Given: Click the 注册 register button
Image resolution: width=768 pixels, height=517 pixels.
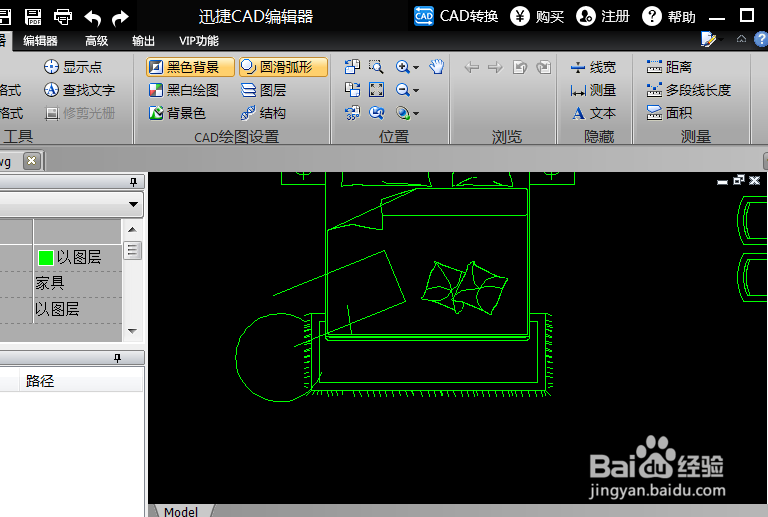Looking at the screenshot, I should click(x=602, y=16).
